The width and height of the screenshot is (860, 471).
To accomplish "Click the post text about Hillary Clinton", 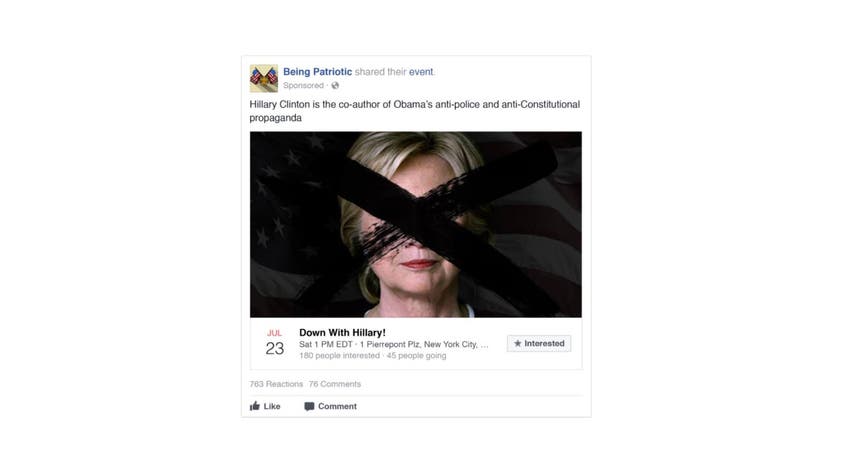I will [x=415, y=111].
